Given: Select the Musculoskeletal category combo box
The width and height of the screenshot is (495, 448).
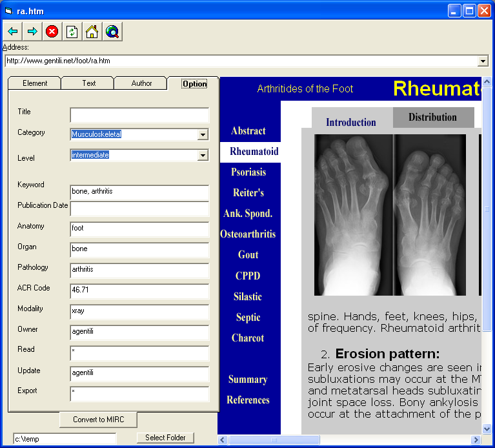Looking at the screenshot, I should (139, 135).
